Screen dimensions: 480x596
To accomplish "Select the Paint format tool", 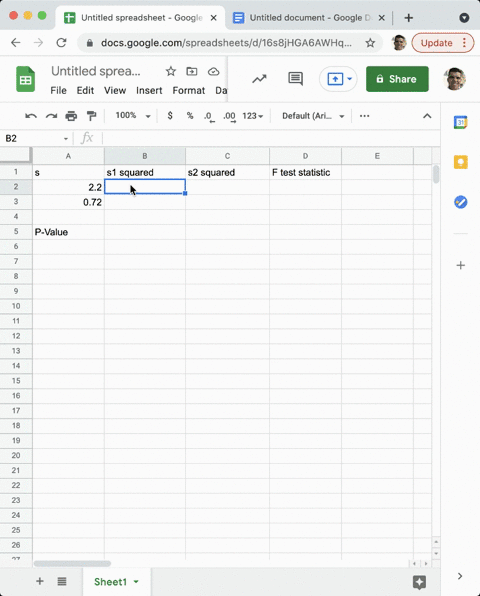I will tap(91, 116).
